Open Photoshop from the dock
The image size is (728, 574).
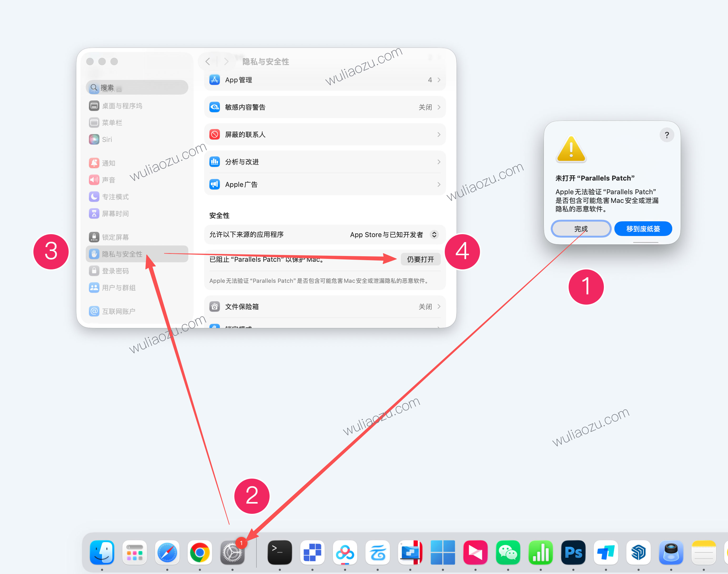[x=573, y=552]
